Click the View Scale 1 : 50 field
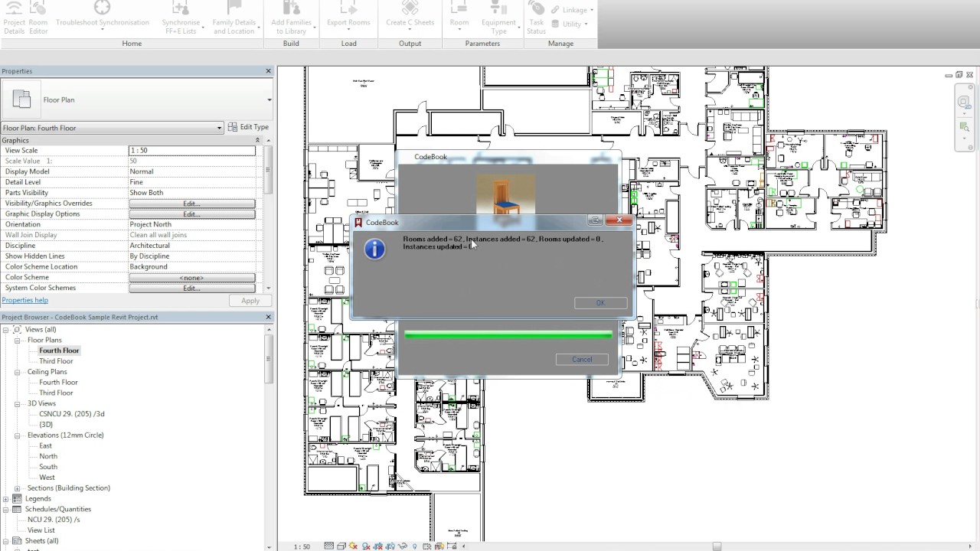 [x=191, y=151]
